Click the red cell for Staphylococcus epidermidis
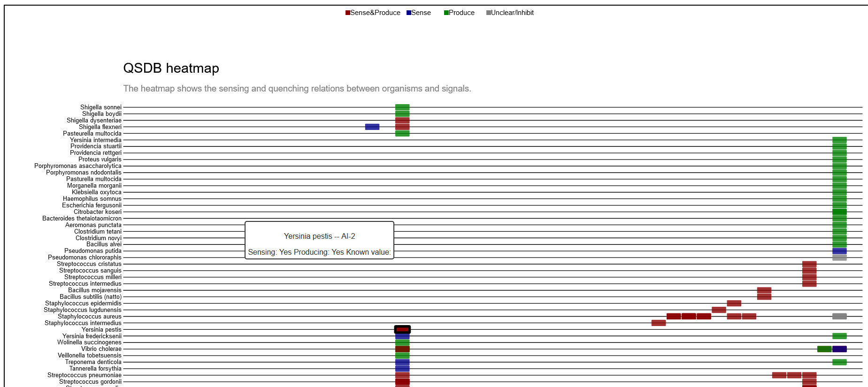 734,304
